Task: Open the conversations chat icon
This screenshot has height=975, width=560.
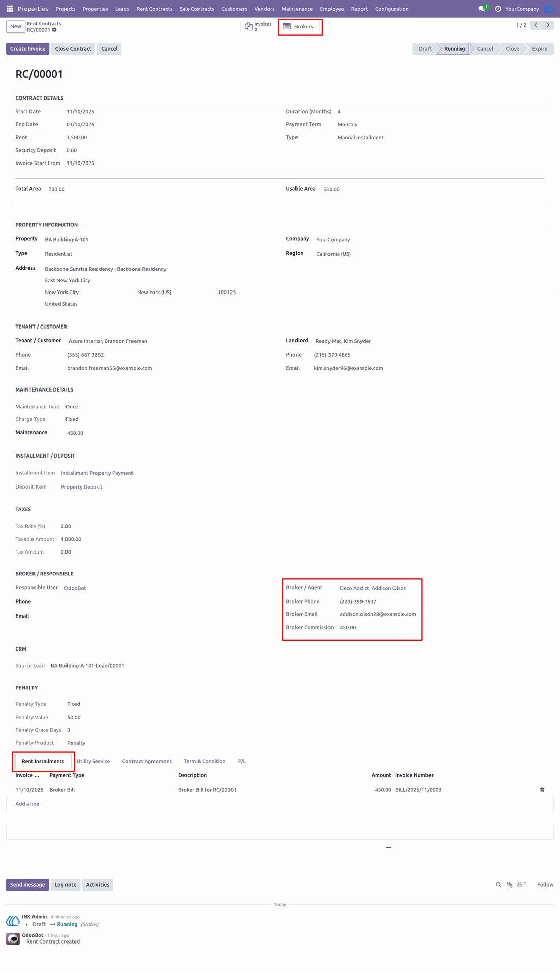Action: point(482,9)
